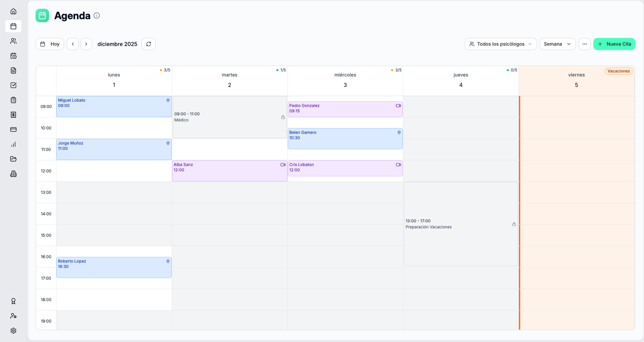Image resolution: width=644 pixels, height=342 pixels.
Task: Click the credit card icon in sidebar
Action: pyautogui.click(x=13, y=129)
